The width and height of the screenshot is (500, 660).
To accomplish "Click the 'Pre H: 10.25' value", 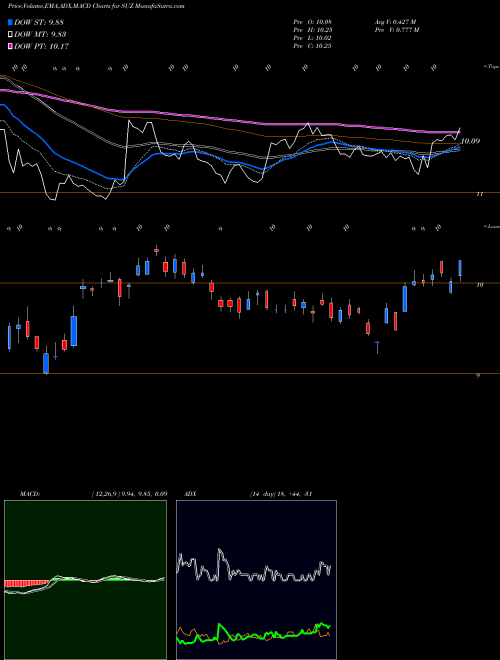I will pyautogui.click(x=313, y=30).
